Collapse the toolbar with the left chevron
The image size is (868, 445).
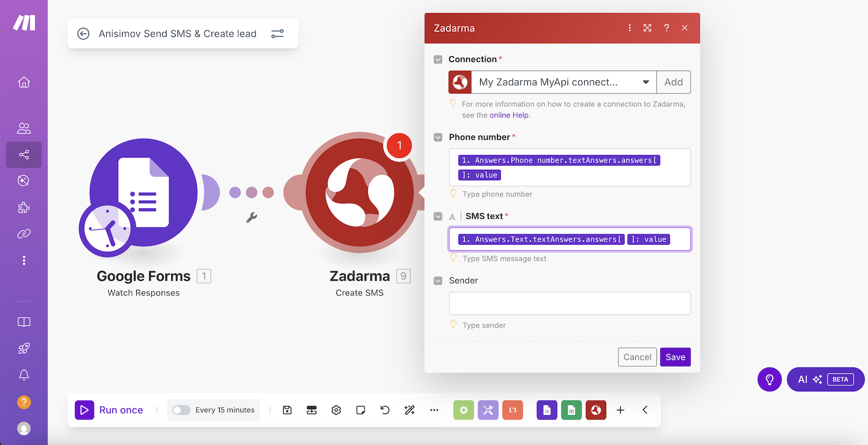pos(645,410)
